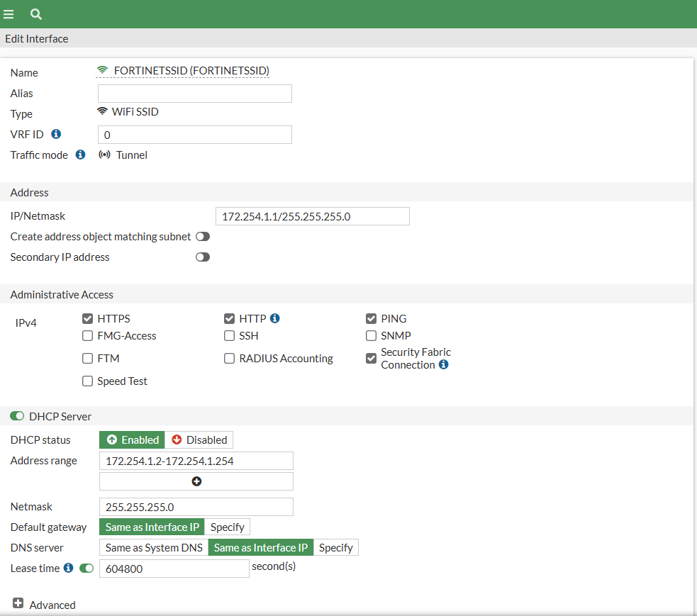Uncheck the Security Fabric Connection checkbox

click(371, 358)
